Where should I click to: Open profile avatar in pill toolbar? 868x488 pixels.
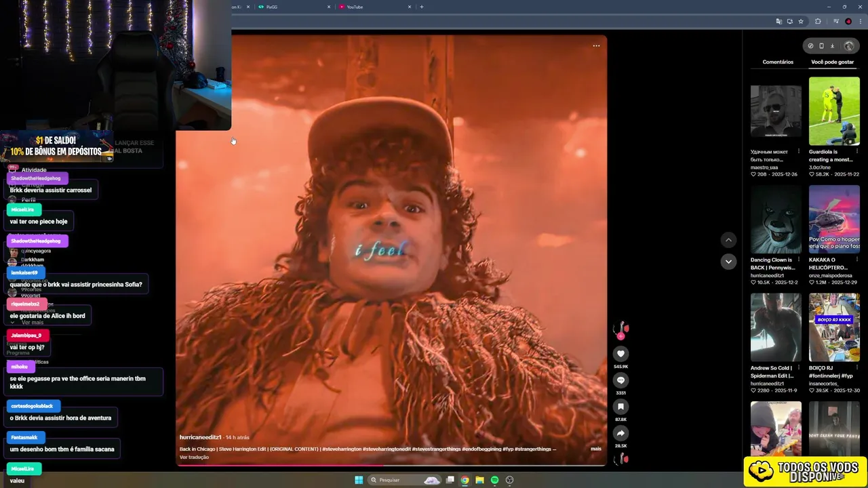coord(849,46)
